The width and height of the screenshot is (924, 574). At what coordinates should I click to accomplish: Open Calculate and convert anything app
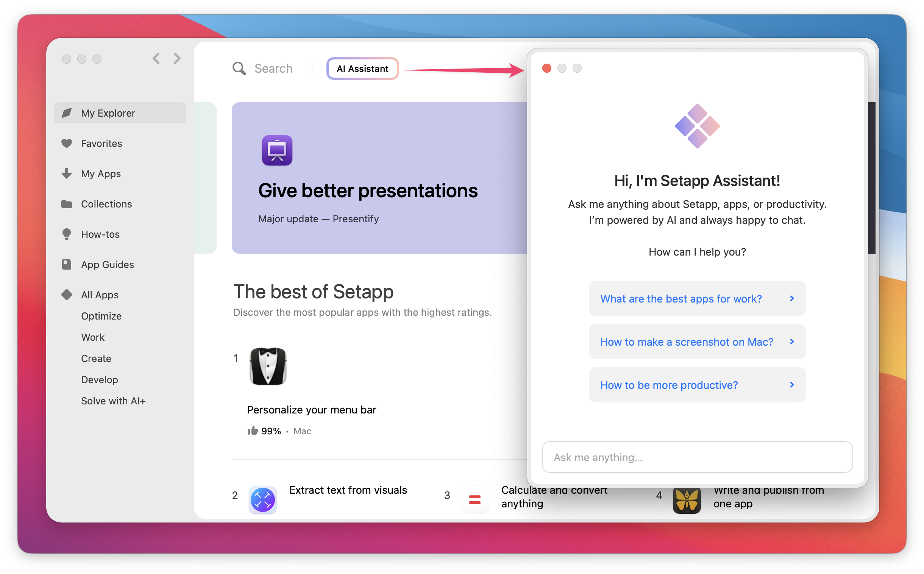(554, 497)
